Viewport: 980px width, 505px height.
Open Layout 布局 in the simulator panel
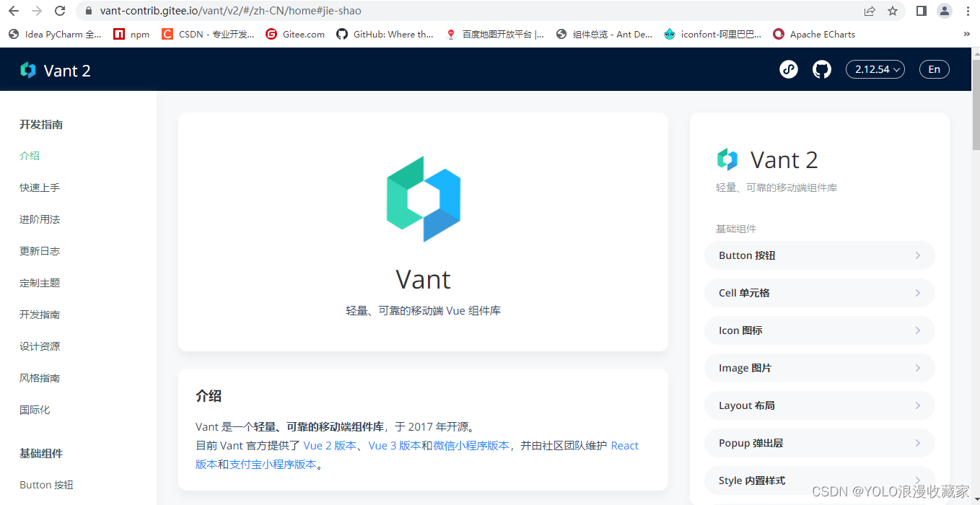(x=819, y=405)
